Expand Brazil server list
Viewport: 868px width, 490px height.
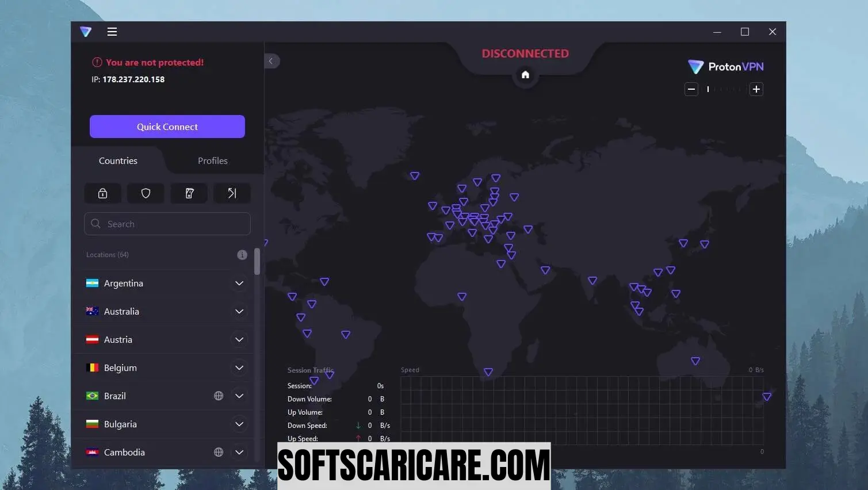239,396
